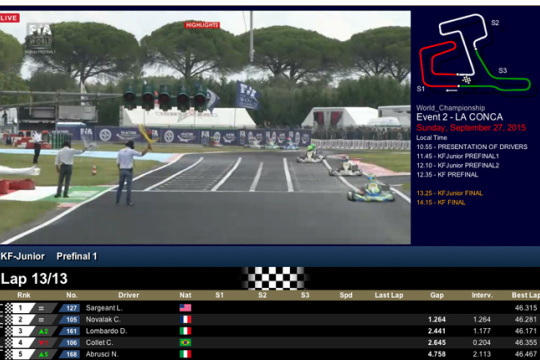The width and height of the screenshot is (540, 360).
Task: Select the KF-Junior category label
Action: 23,256
